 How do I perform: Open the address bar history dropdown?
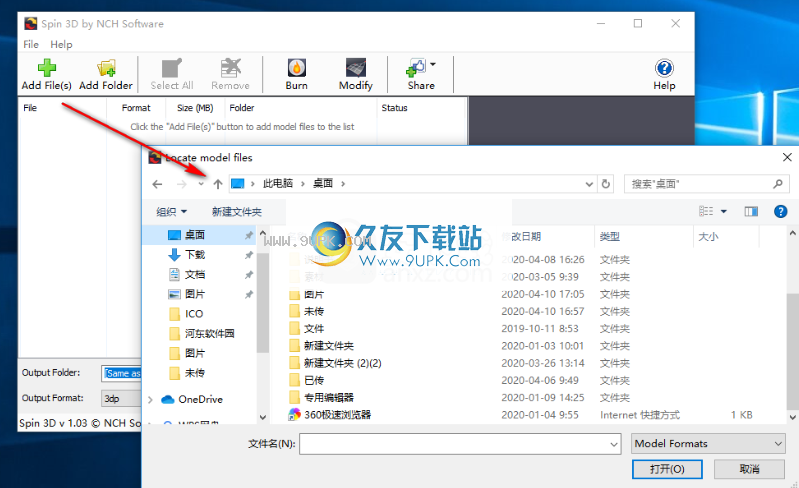(x=589, y=184)
